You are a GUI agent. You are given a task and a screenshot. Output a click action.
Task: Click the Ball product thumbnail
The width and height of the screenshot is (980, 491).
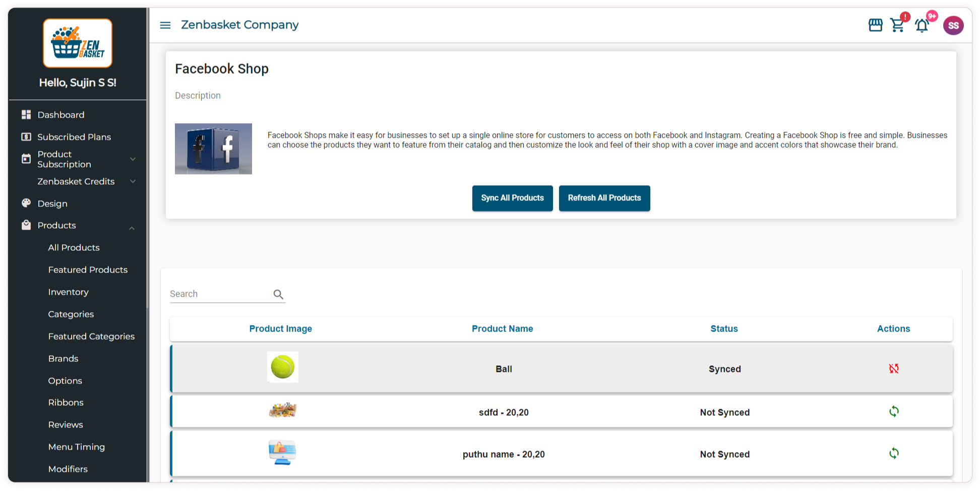point(282,367)
